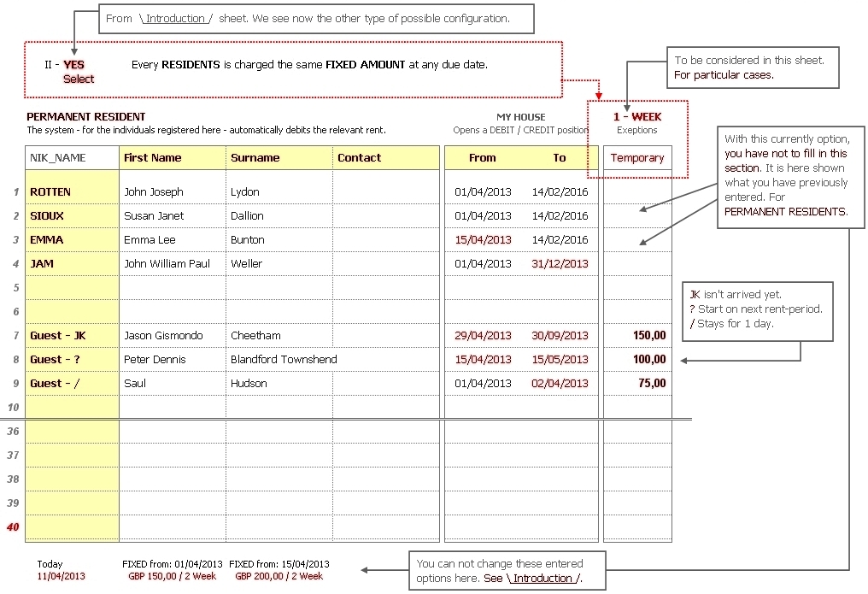This screenshot has width=868, height=594.
Task: Click the First Name column header
Action: tap(173, 158)
